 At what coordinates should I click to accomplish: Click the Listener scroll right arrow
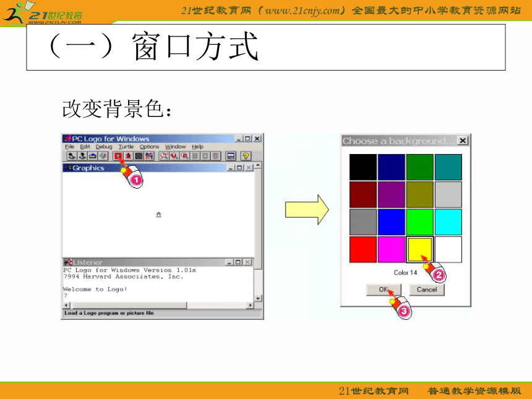(250, 306)
